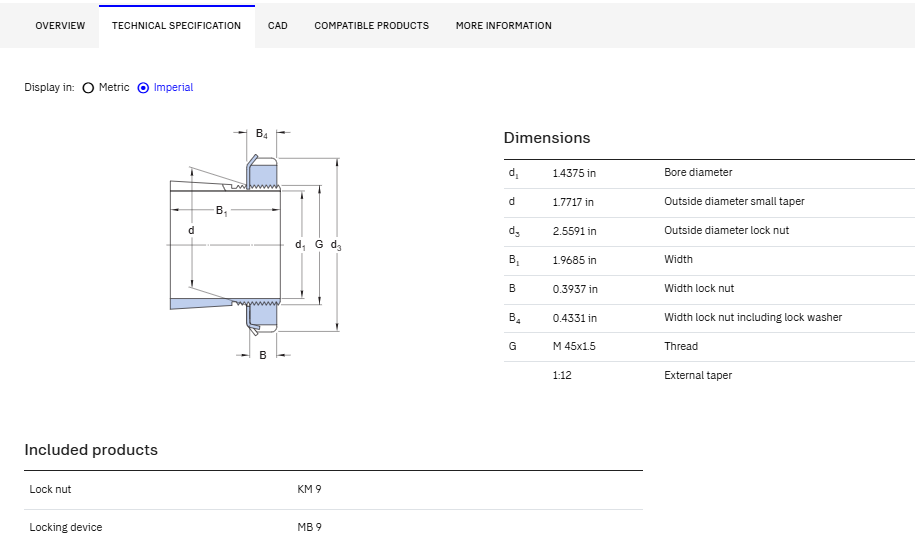
Task: Click Width lock nut including lock washer
Action: click(753, 317)
